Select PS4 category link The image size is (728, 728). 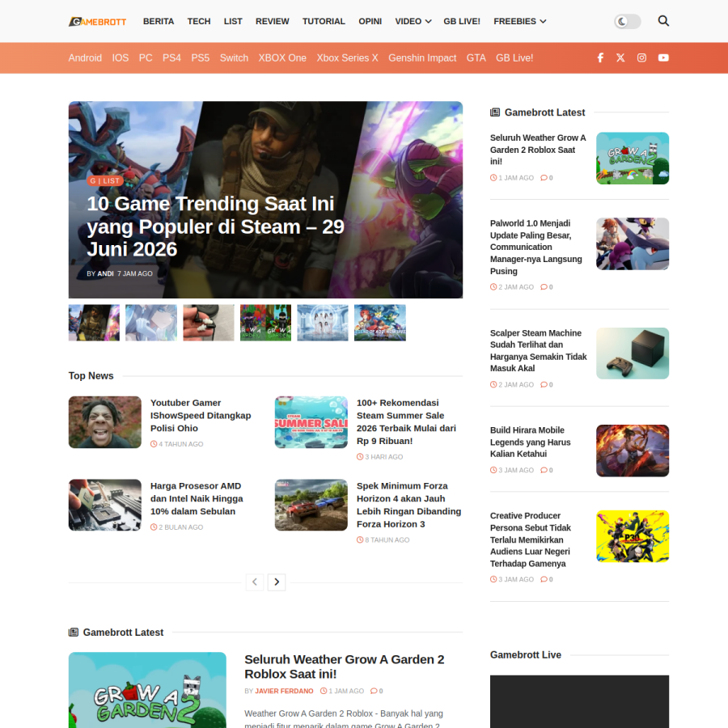pyautogui.click(x=171, y=58)
